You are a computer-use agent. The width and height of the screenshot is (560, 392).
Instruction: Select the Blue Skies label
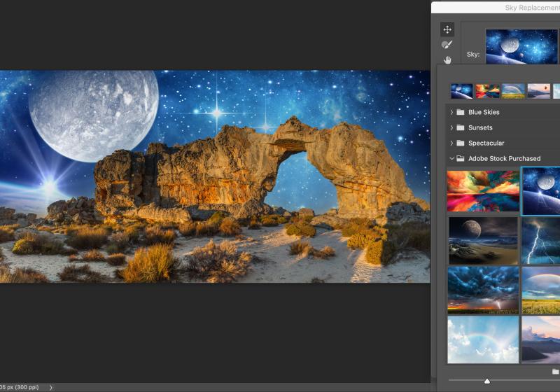484,112
